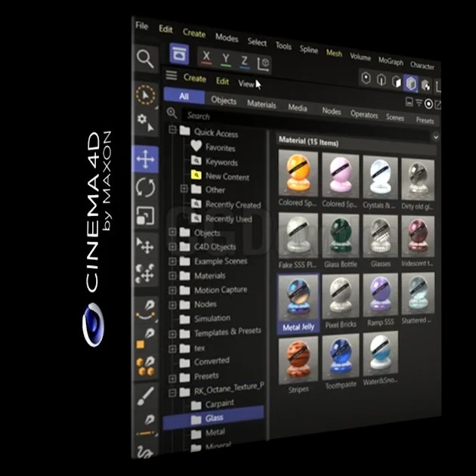Expand the Motion Capture folder

pyautogui.click(x=172, y=290)
